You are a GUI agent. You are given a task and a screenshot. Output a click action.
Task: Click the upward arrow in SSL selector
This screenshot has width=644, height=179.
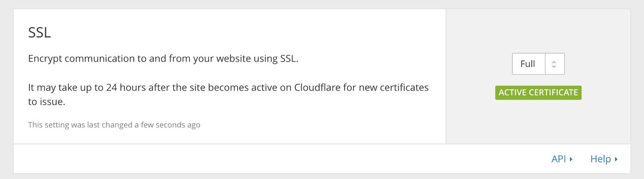[554, 62]
